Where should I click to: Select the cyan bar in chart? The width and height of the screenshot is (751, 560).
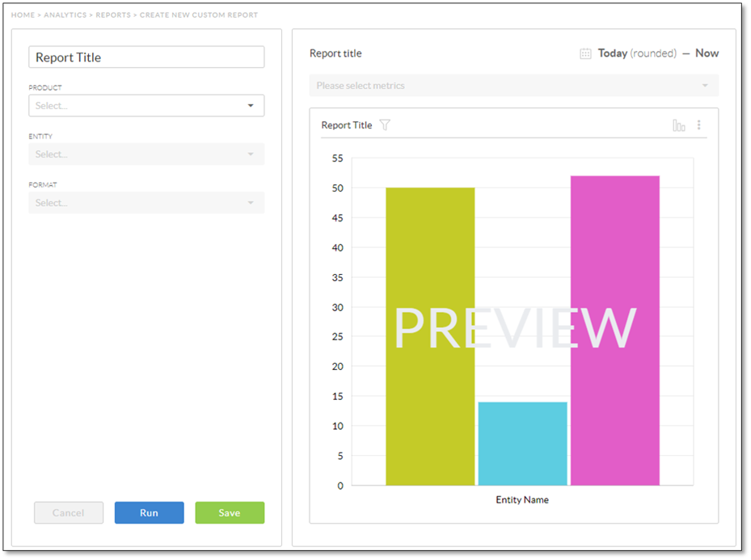coord(522,444)
